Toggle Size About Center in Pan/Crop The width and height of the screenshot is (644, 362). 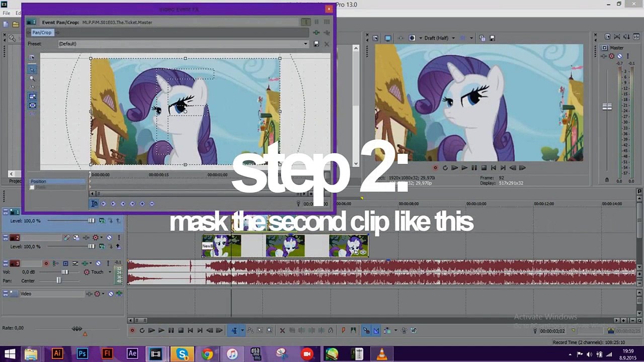point(33,106)
